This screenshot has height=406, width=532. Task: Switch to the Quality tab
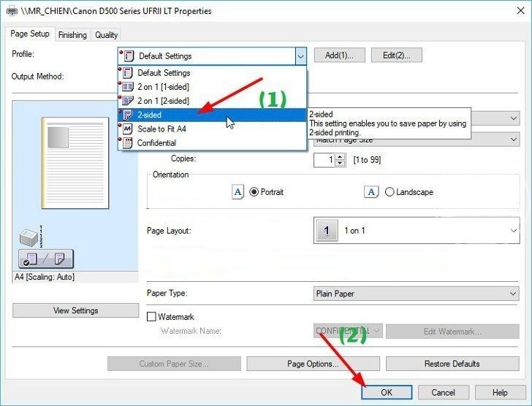click(106, 35)
